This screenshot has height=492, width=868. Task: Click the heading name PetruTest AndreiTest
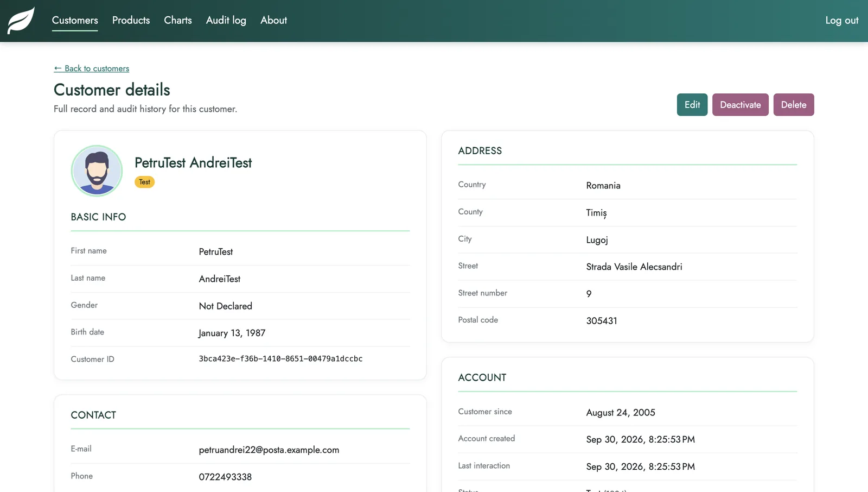[x=193, y=163]
